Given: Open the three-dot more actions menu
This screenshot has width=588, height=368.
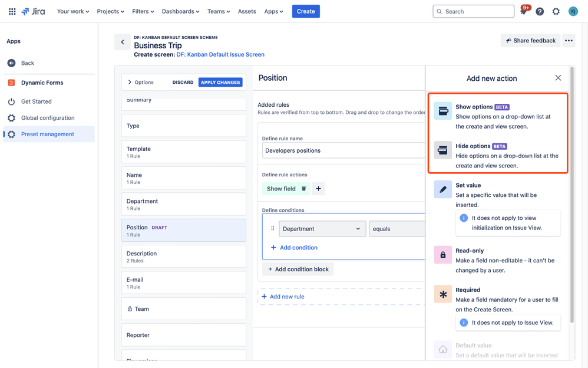Looking at the screenshot, I should tap(569, 41).
